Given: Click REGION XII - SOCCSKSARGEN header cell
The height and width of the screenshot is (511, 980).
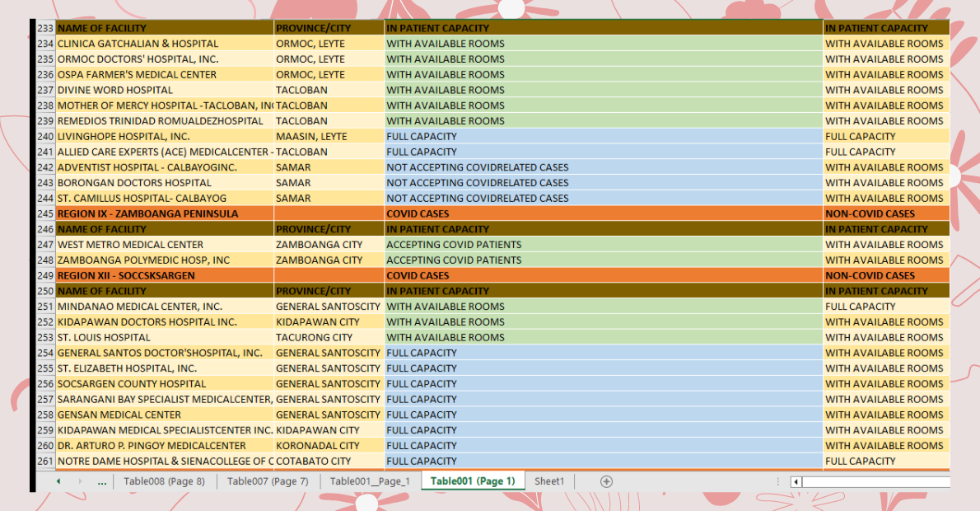Looking at the screenshot, I should pyautogui.click(x=165, y=275).
